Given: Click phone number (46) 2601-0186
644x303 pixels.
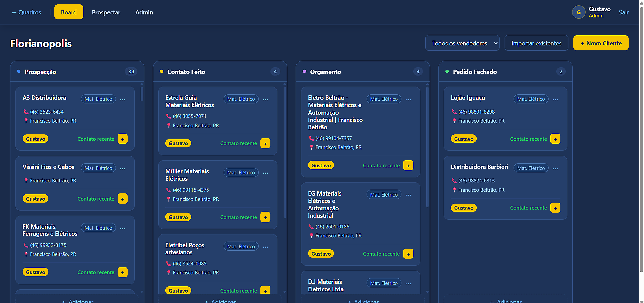Looking at the screenshot, I should click(x=332, y=227).
